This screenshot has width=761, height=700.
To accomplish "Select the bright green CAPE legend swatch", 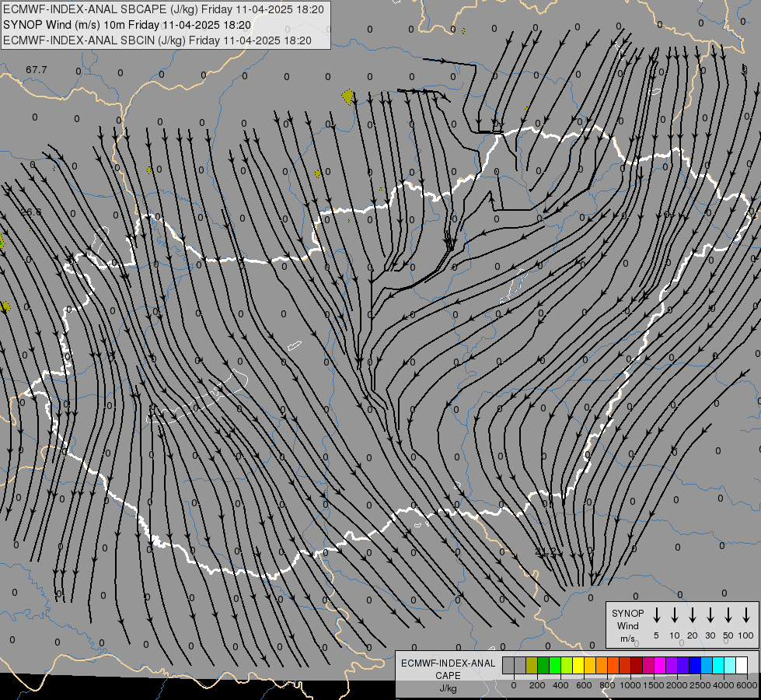I will tap(555, 665).
